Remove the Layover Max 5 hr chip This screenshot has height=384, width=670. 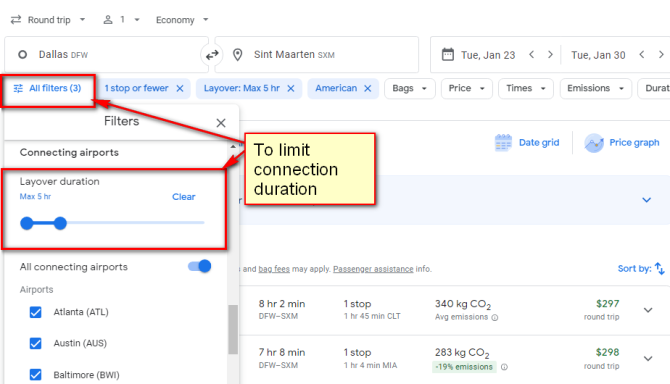[291, 88]
